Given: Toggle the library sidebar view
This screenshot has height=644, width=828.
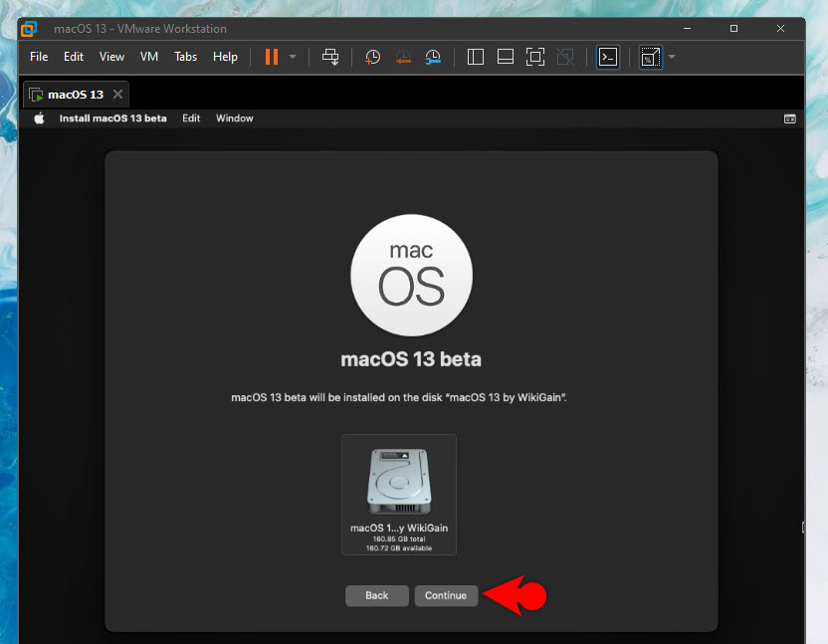Looking at the screenshot, I should click(x=476, y=57).
